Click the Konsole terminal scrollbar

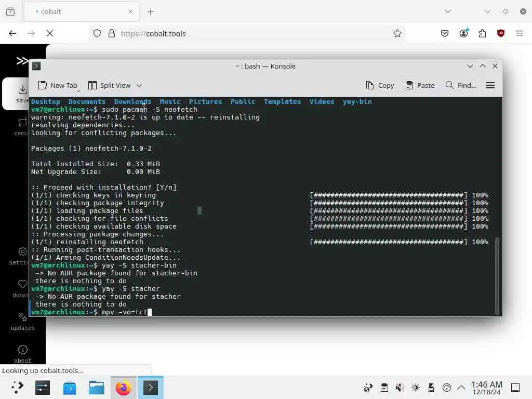click(497, 275)
